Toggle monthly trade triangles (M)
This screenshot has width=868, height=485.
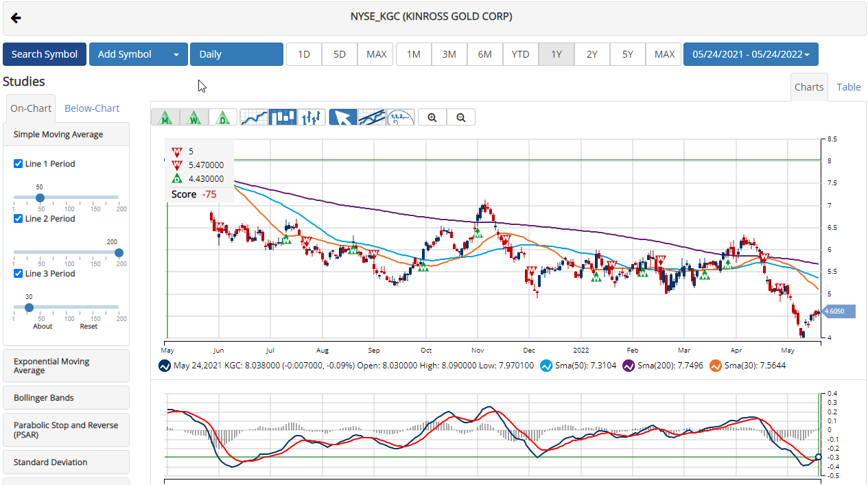pyautogui.click(x=165, y=117)
